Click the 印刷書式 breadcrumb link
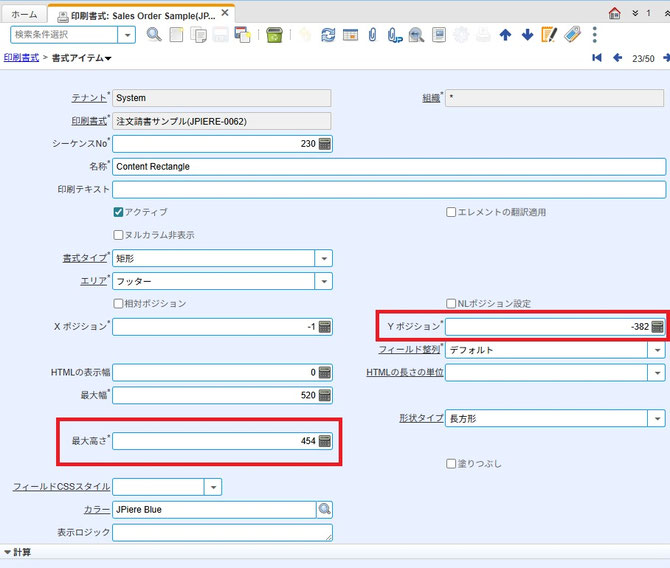The image size is (670, 568). click(x=21, y=58)
